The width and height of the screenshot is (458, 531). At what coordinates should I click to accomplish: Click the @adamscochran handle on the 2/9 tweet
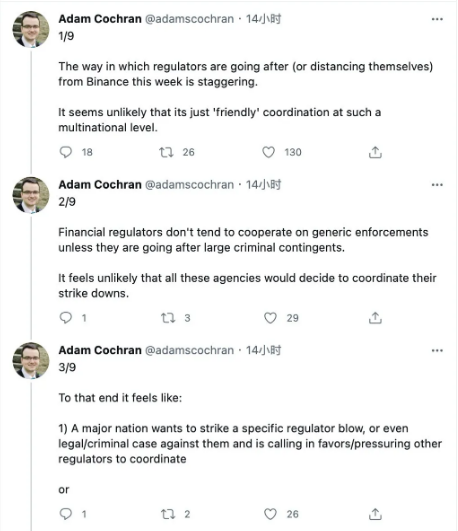coord(189,185)
